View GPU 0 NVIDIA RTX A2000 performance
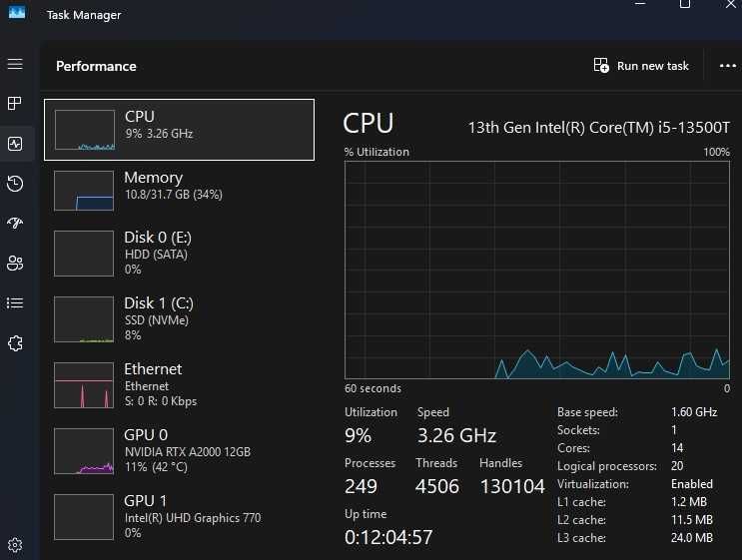Image resolution: width=742 pixels, height=560 pixels. (x=179, y=450)
